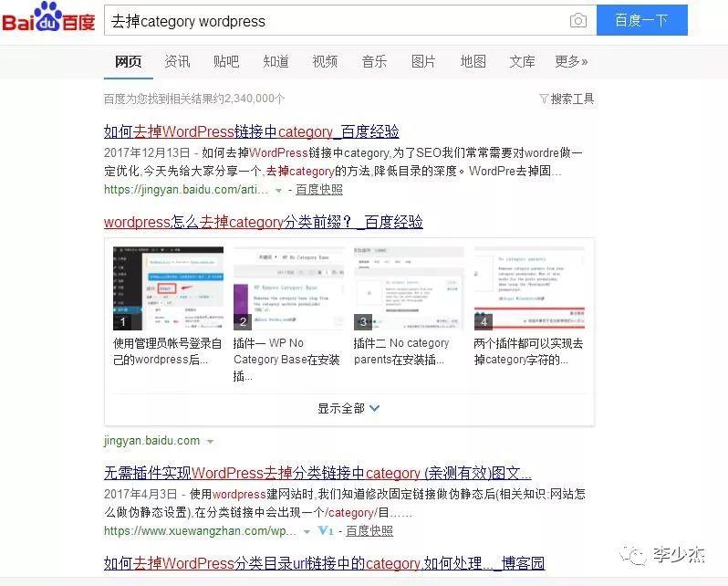
Task: Open the 文库 tab
Action: tap(523, 61)
